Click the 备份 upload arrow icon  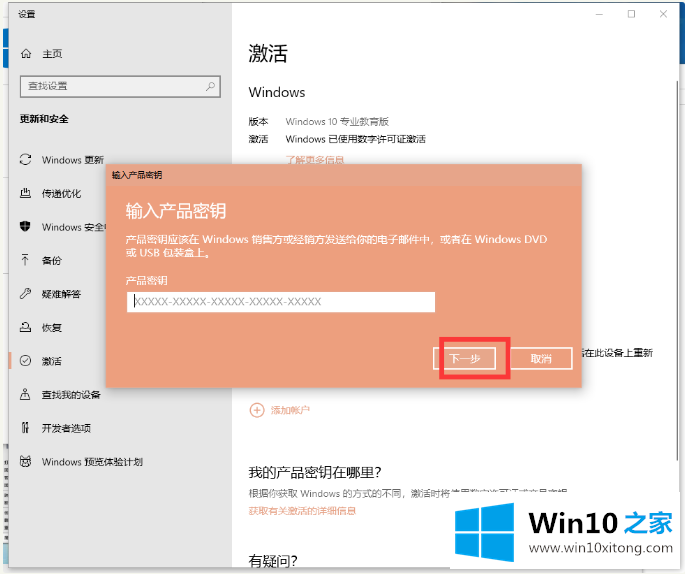coord(25,260)
